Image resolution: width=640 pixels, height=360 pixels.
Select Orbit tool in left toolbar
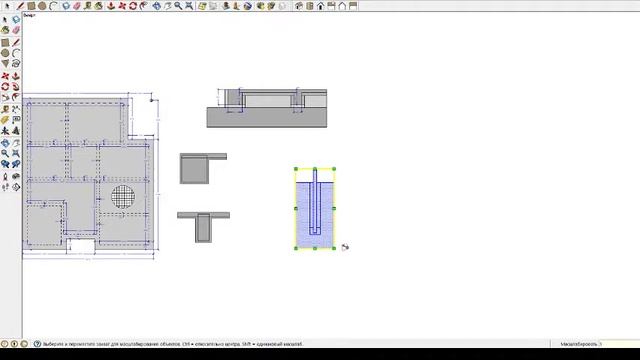coord(5,143)
